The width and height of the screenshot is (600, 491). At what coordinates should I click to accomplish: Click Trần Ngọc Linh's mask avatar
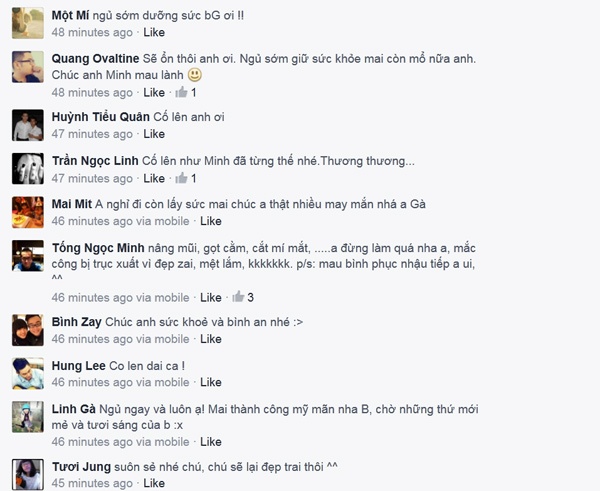[27, 168]
